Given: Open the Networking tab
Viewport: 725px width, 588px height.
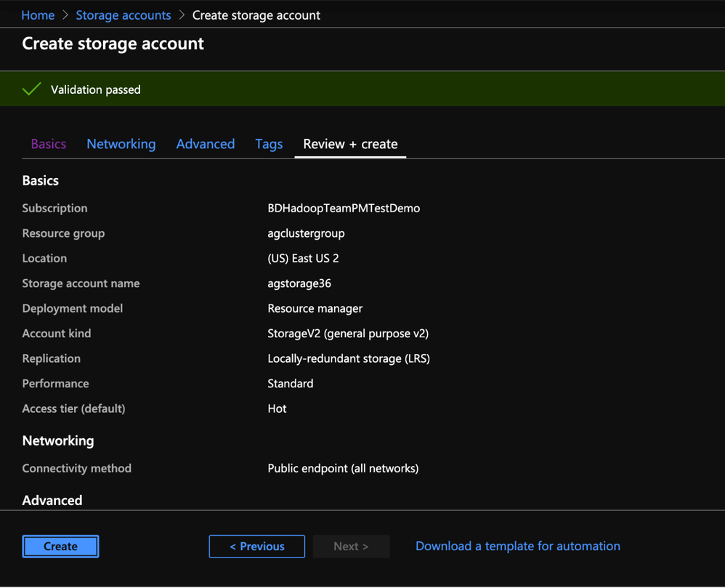Looking at the screenshot, I should click(121, 144).
